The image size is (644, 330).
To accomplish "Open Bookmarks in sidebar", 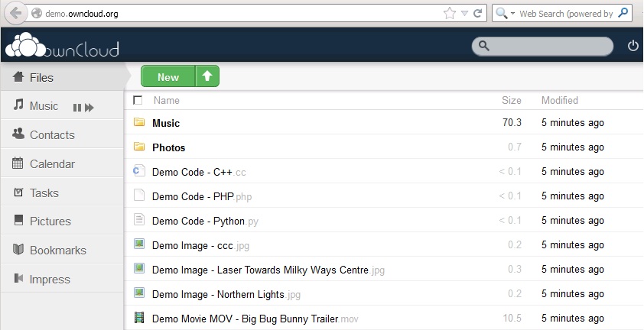I will click(x=62, y=250).
